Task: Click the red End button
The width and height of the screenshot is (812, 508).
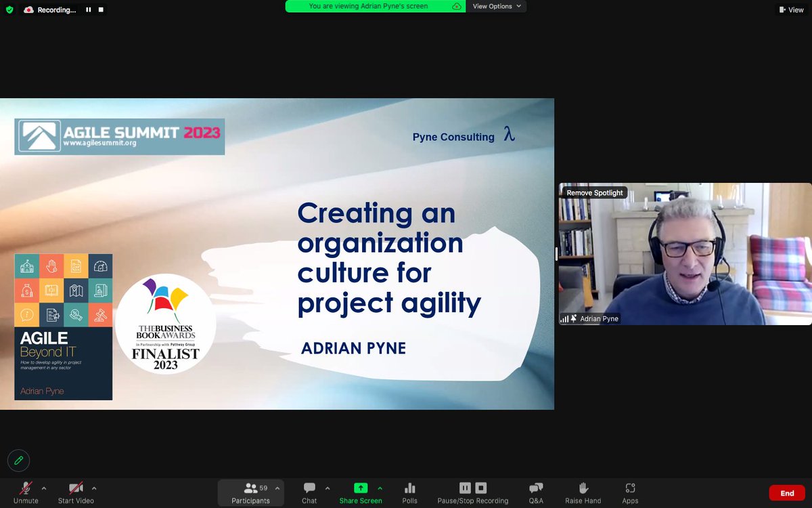Action: pyautogui.click(x=787, y=493)
